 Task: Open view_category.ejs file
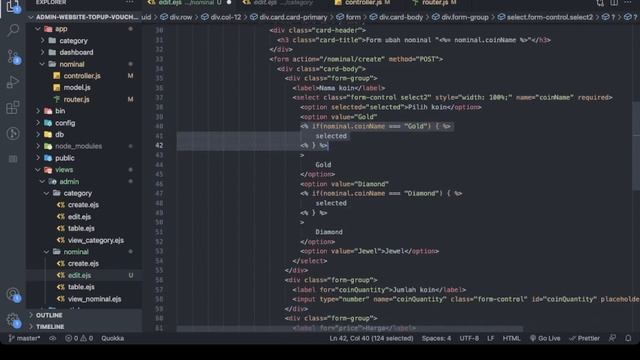96,240
